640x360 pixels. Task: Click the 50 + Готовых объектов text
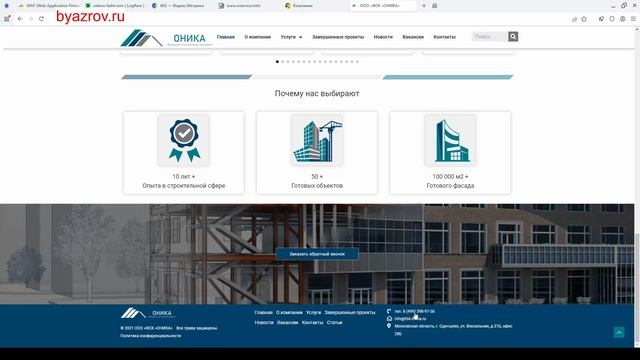(317, 181)
